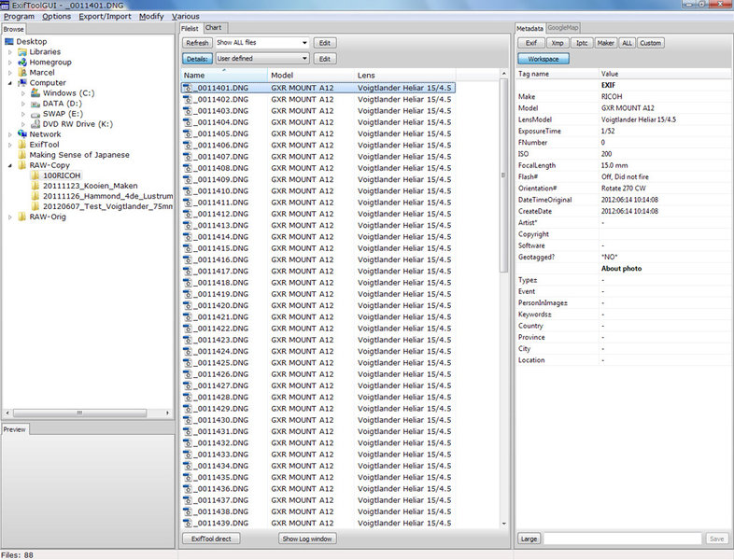
Task: Open the Export/Import menu
Action: click(x=105, y=17)
